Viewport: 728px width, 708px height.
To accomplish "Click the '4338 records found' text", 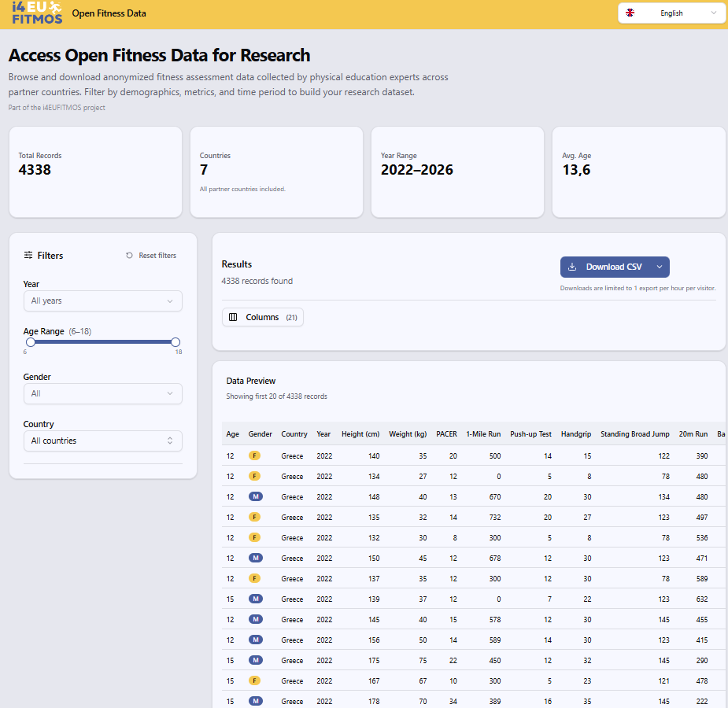I will tap(257, 281).
